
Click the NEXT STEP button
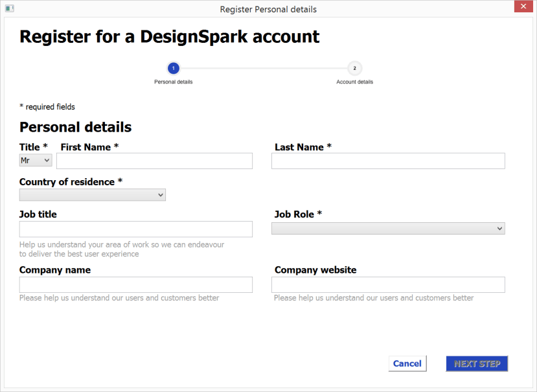pos(477,363)
